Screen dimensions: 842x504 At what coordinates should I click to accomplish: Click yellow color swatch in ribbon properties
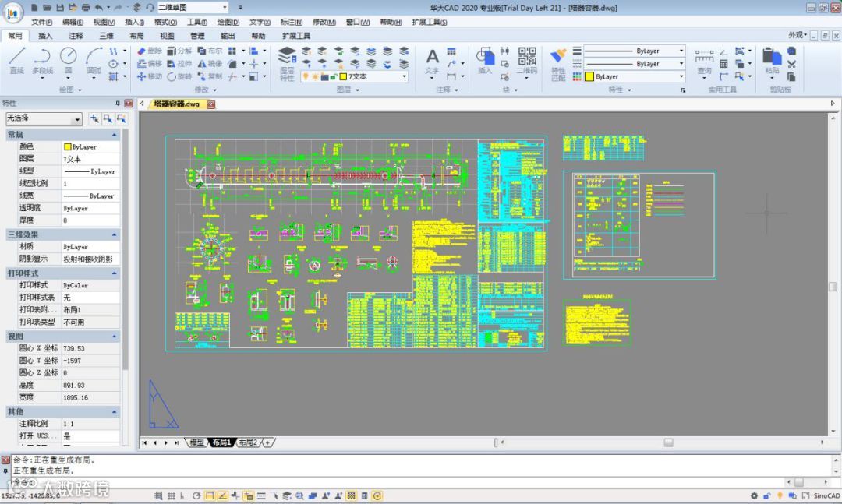[x=589, y=77]
